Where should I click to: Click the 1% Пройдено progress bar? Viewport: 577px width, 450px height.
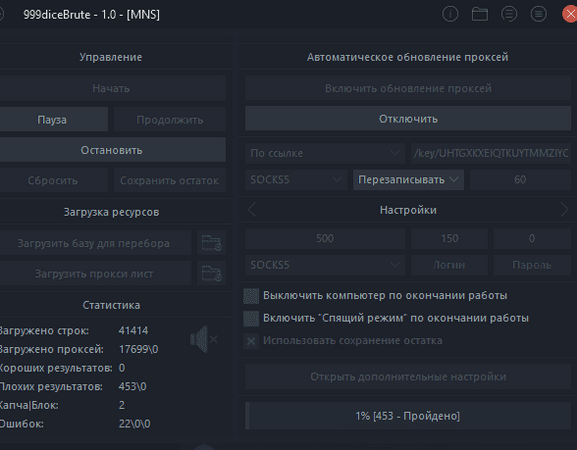pos(408,416)
